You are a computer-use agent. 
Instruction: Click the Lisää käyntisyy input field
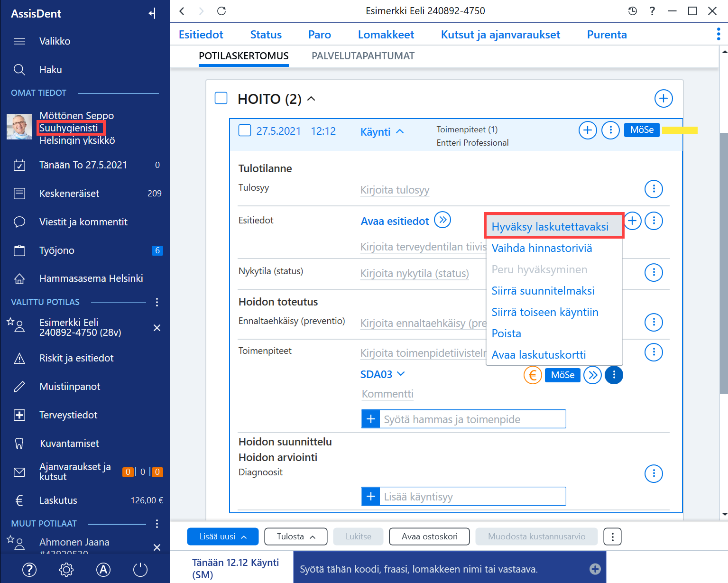tap(463, 496)
